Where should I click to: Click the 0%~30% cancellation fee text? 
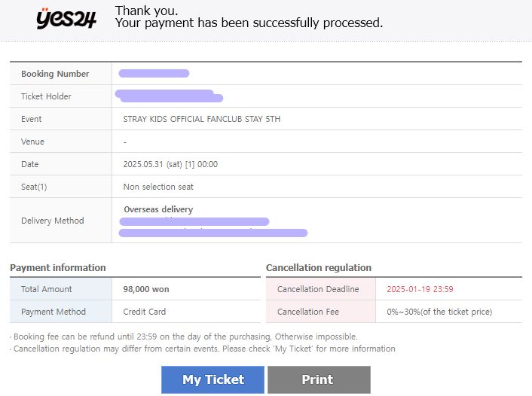439,312
